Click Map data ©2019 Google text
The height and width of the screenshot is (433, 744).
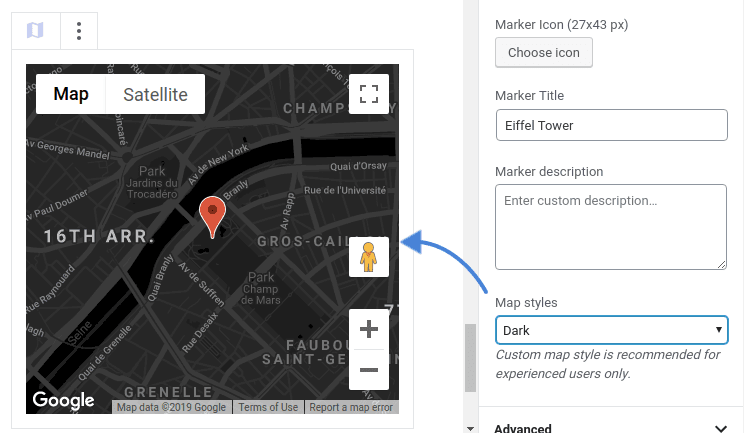[x=171, y=407]
